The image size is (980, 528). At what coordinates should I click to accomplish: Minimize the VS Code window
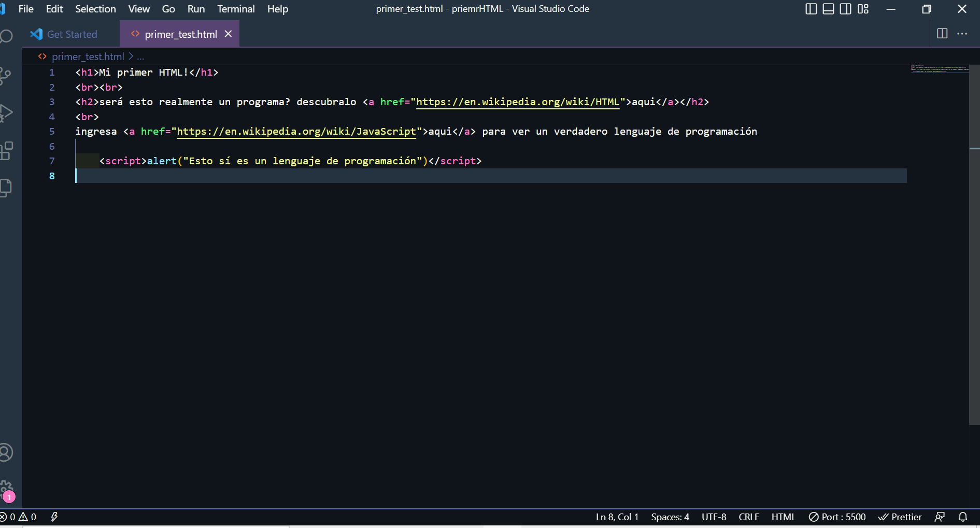tap(891, 9)
